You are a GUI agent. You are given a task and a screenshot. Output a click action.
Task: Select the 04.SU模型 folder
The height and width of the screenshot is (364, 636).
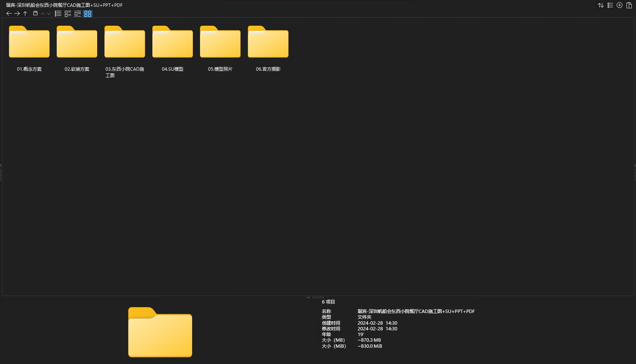click(x=172, y=42)
